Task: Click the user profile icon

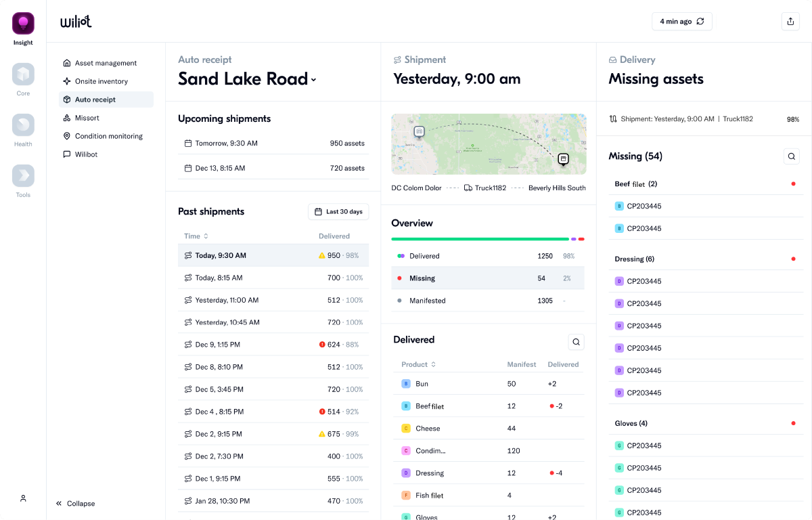Action: pos(23,498)
